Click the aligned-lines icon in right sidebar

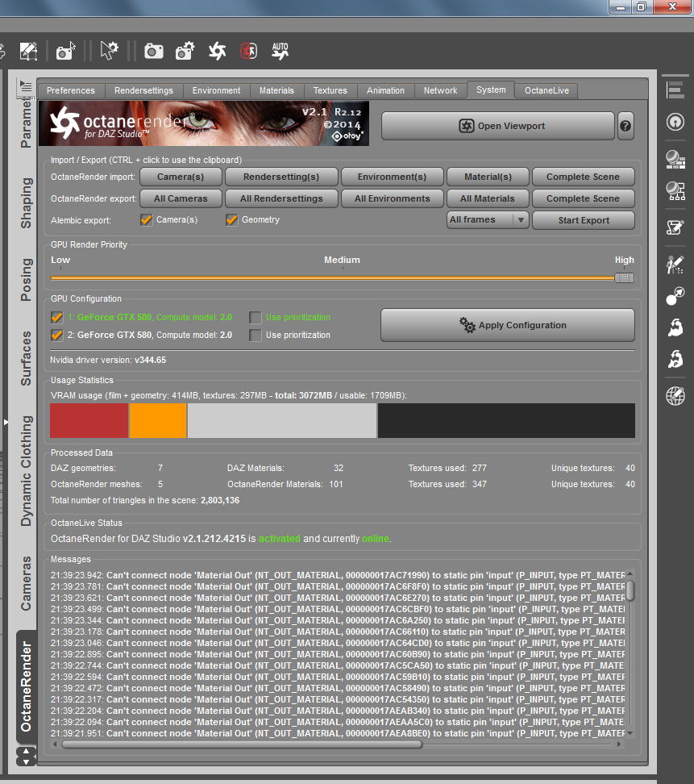coord(675,90)
